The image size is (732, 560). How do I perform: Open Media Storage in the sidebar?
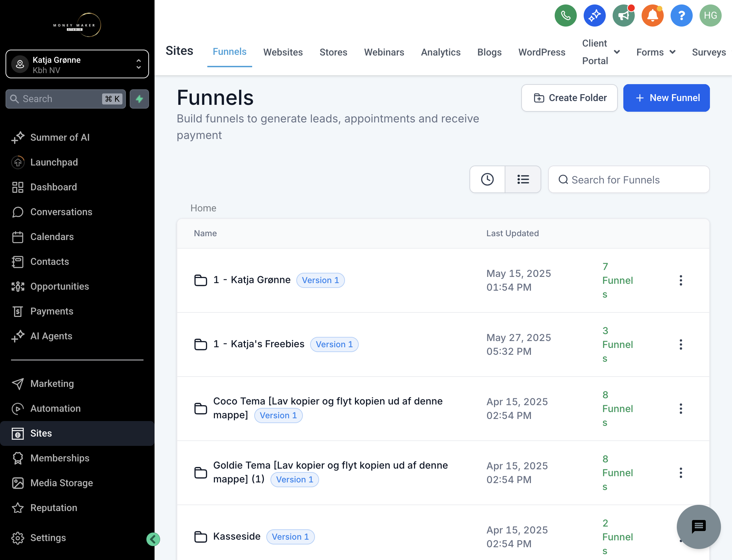point(77,483)
